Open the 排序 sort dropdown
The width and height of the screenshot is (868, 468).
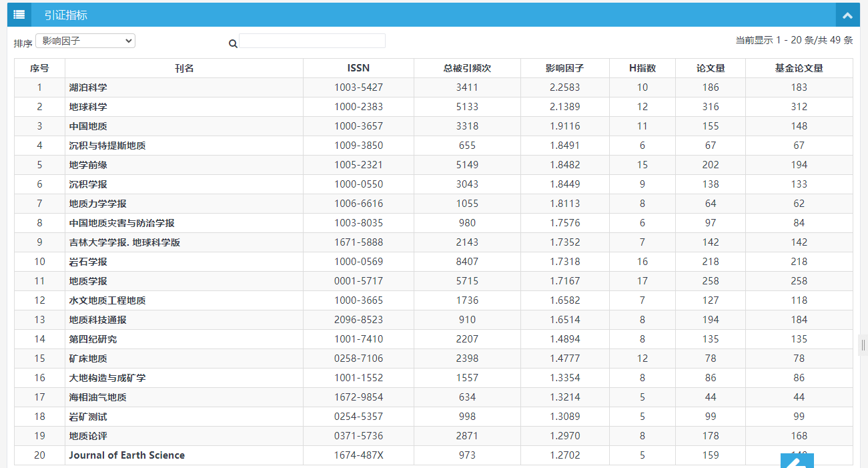pyautogui.click(x=85, y=41)
